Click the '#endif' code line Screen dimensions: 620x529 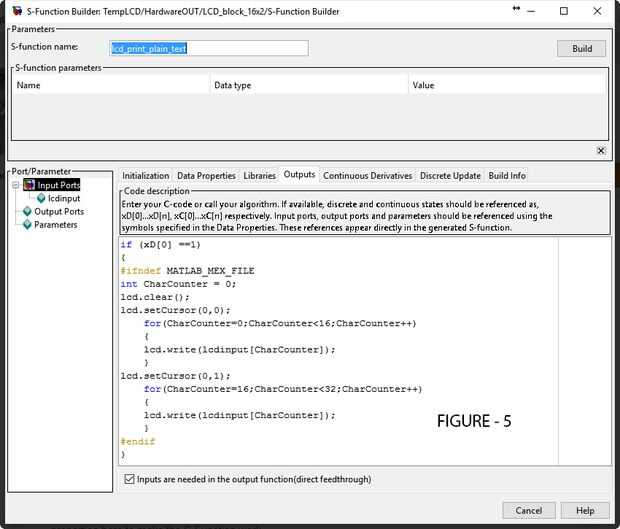tap(138, 441)
